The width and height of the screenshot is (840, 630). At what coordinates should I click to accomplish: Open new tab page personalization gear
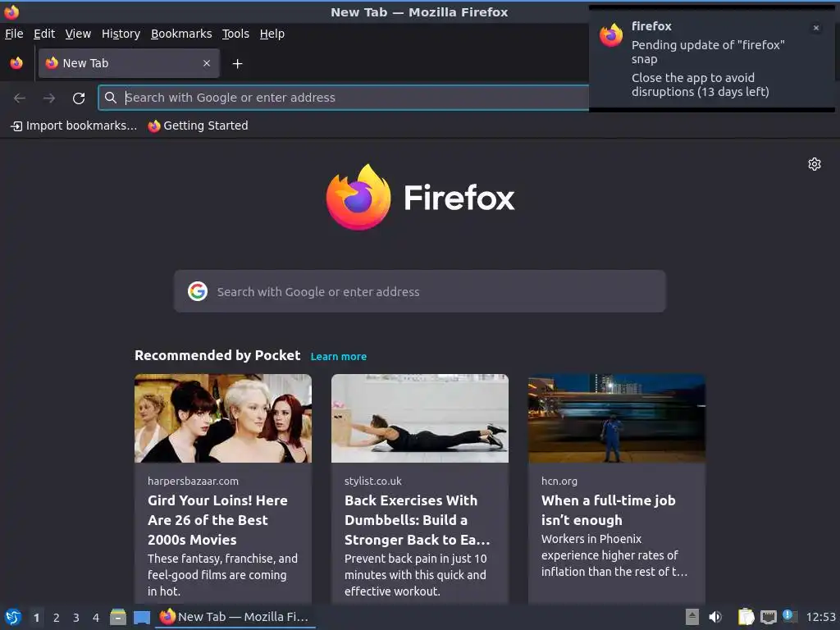point(815,164)
